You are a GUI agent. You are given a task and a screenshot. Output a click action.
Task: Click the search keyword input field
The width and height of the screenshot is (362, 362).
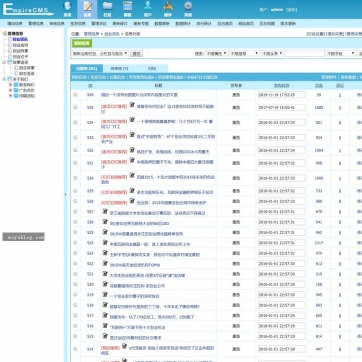[x=305, y=53]
